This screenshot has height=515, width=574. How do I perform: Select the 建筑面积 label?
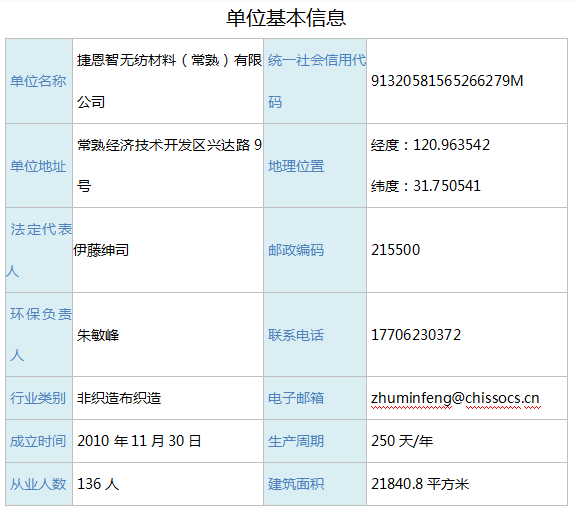(296, 484)
